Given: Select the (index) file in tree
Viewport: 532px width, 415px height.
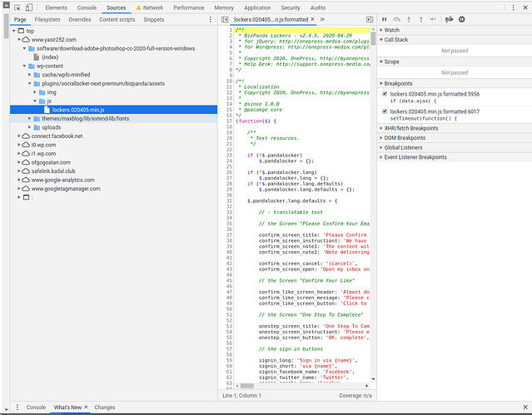Looking at the screenshot, I should click(x=50, y=57).
